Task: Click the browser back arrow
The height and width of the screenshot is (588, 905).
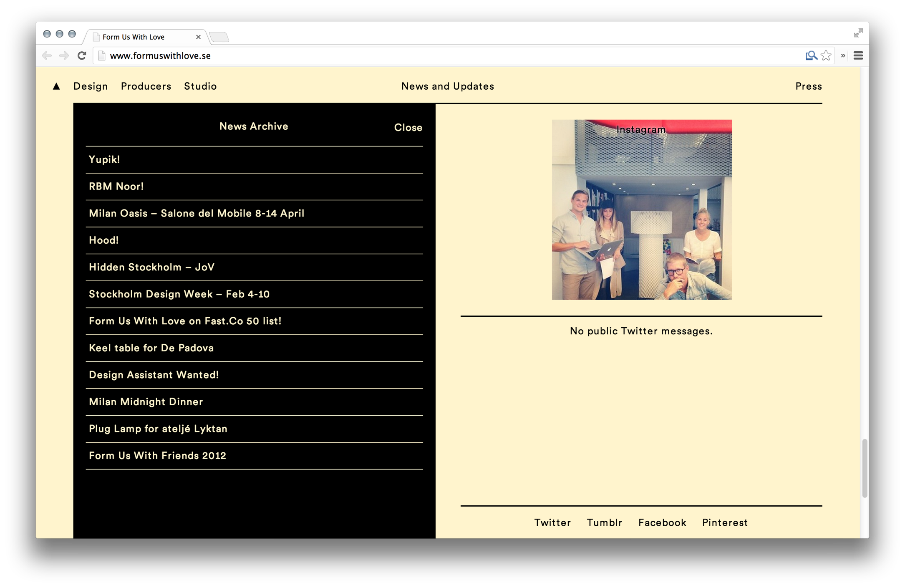Action: (47, 56)
